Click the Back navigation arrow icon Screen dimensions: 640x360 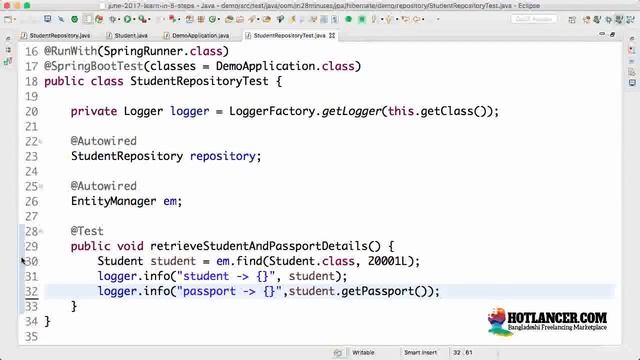(405, 19)
